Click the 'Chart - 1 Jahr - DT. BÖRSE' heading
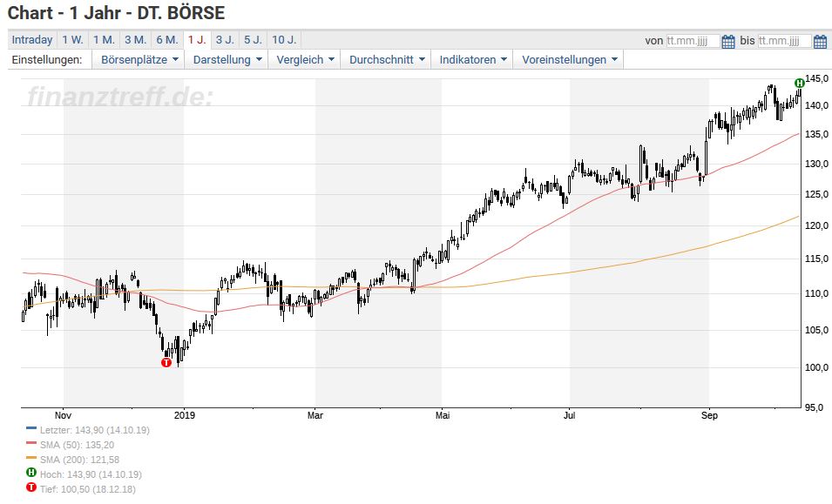The image size is (832, 504). click(x=116, y=13)
